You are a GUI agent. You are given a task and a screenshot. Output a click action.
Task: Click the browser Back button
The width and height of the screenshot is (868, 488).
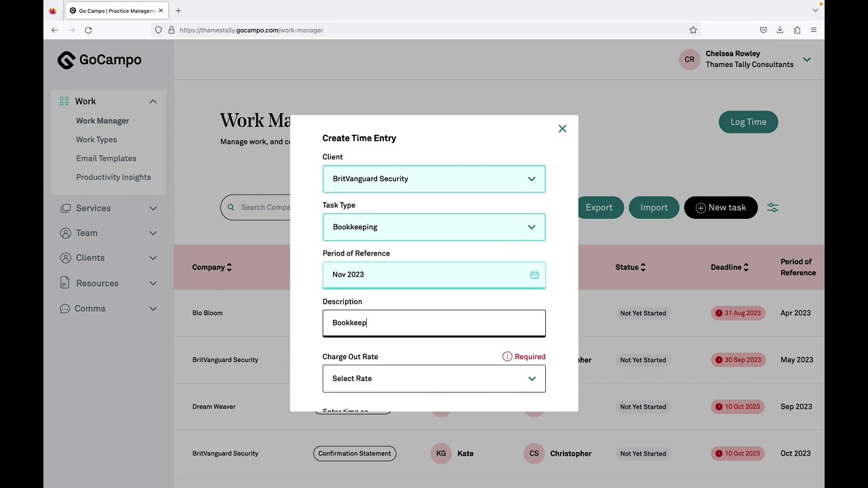(55, 30)
